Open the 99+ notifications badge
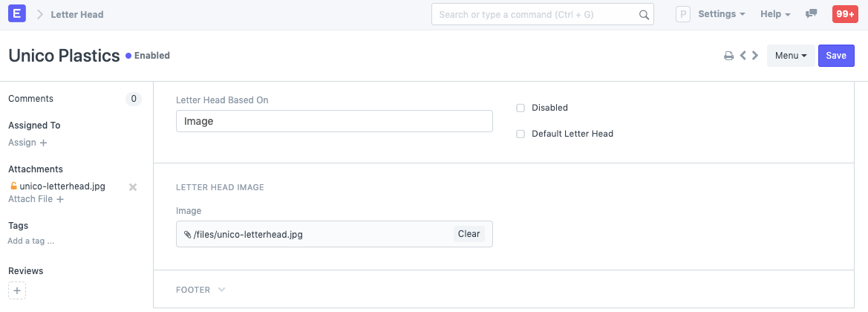 point(845,14)
